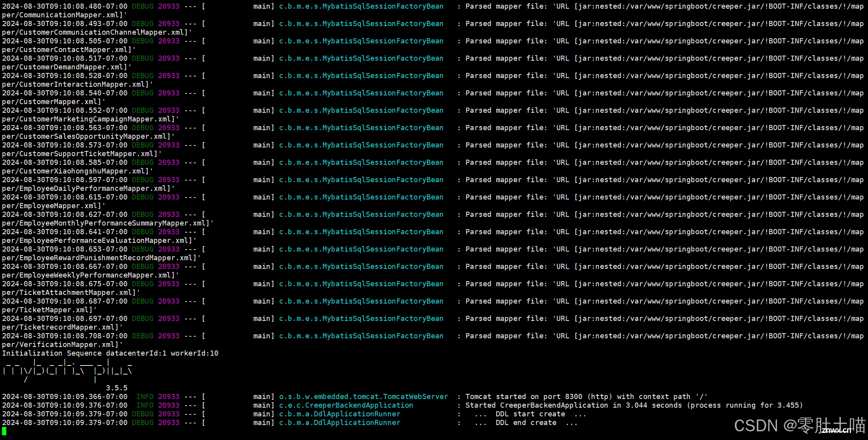This screenshot has width=868, height=440.
Task: Click timestamp '2024-08-30T09:10:09.376-07:00'
Action: 65,405
